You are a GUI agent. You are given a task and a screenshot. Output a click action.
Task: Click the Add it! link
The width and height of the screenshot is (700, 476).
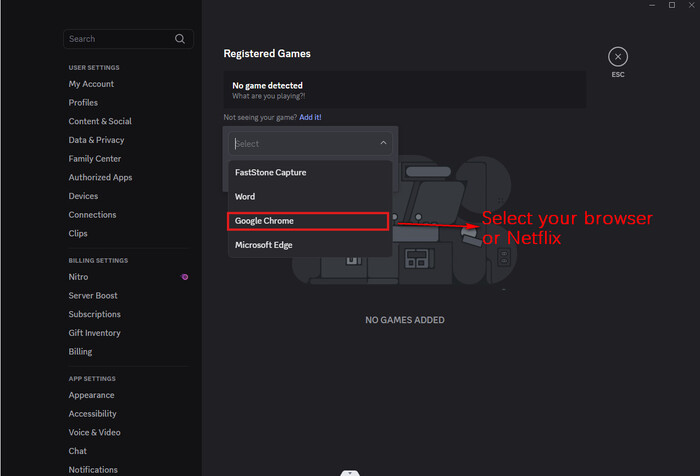pos(310,117)
